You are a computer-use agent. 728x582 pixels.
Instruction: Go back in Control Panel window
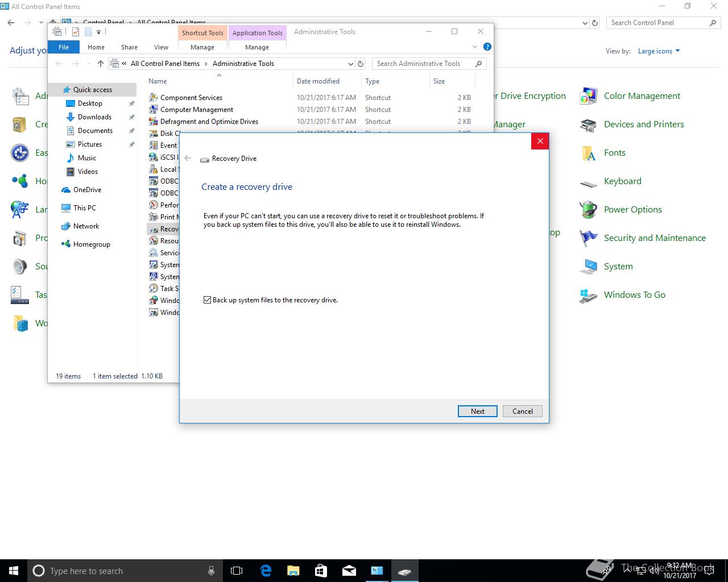click(x=11, y=23)
